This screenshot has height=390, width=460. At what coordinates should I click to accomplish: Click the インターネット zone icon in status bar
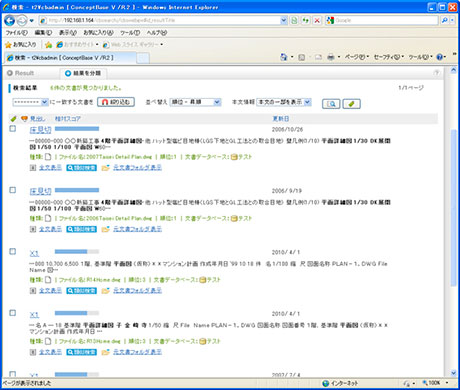pos(326,383)
